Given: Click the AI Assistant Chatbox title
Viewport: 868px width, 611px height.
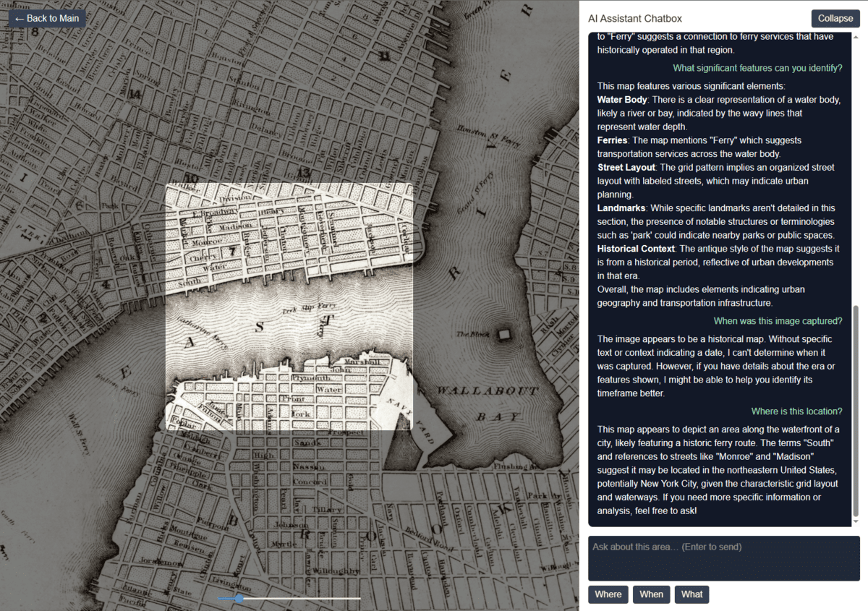Looking at the screenshot, I should click(637, 18).
